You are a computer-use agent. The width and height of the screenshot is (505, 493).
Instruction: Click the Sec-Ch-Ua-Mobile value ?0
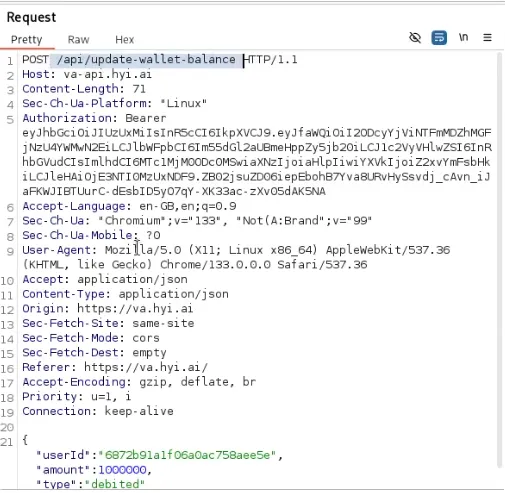pyautogui.click(x=153, y=235)
